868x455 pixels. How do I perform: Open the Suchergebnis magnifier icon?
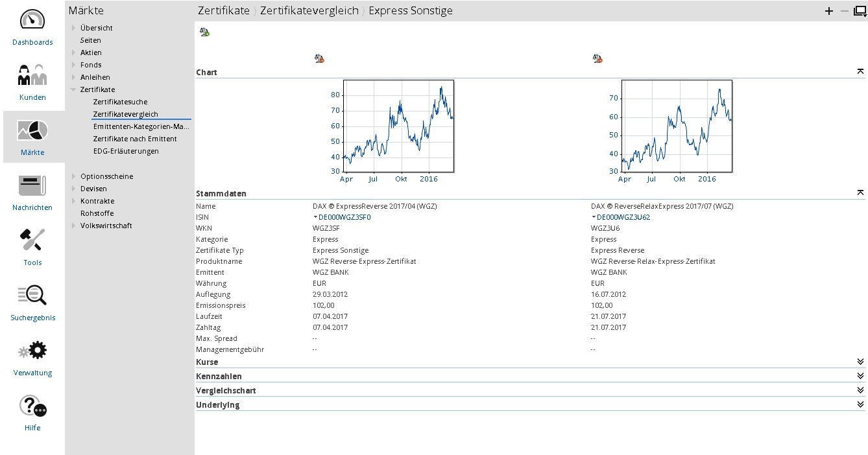(x=32, y=296)
